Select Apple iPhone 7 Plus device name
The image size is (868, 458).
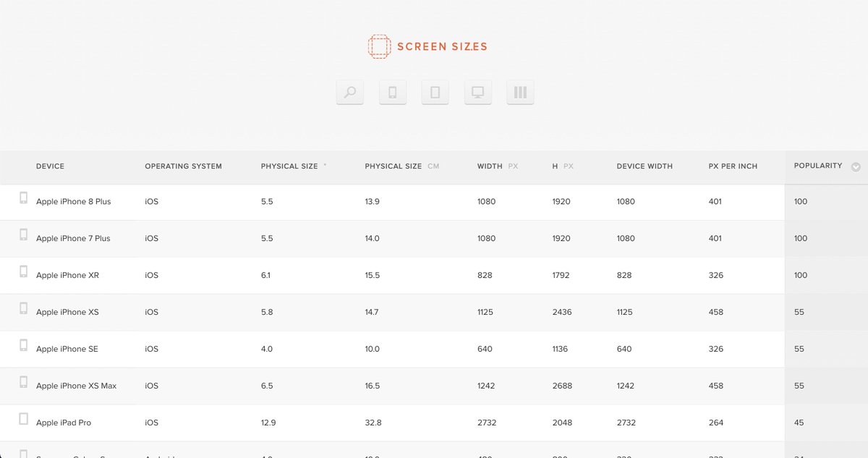pyautogui.click(x=73, y=239)
